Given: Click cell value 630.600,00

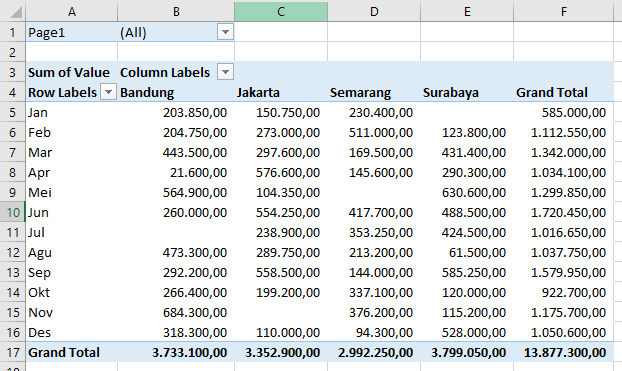Looking at the screenshot, I should [x=474, y=192].
